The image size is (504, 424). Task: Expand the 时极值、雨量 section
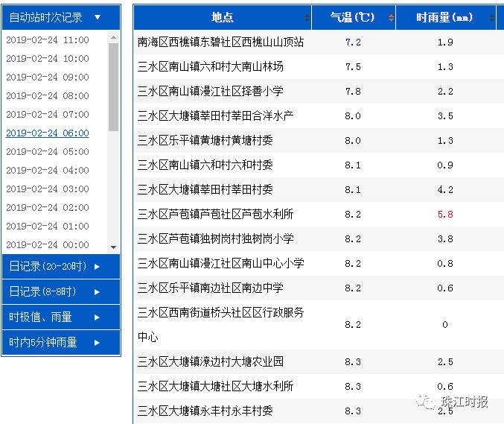[x=61, y=317]
